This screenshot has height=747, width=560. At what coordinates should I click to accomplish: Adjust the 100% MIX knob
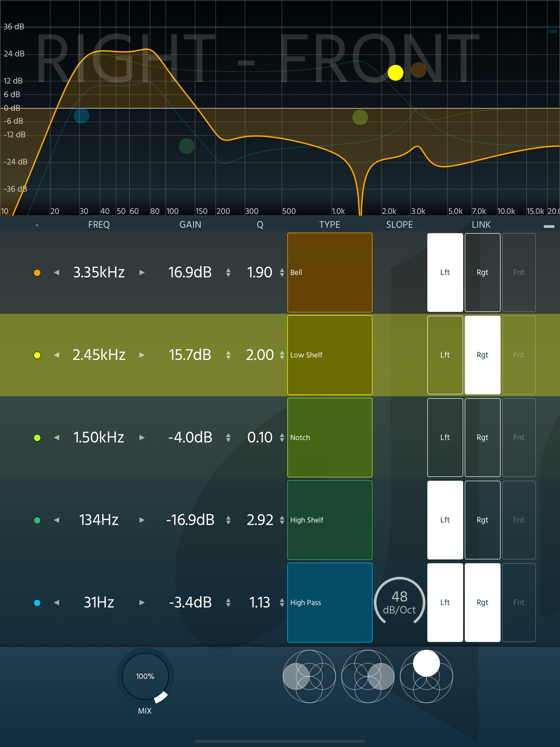point(145,676)
